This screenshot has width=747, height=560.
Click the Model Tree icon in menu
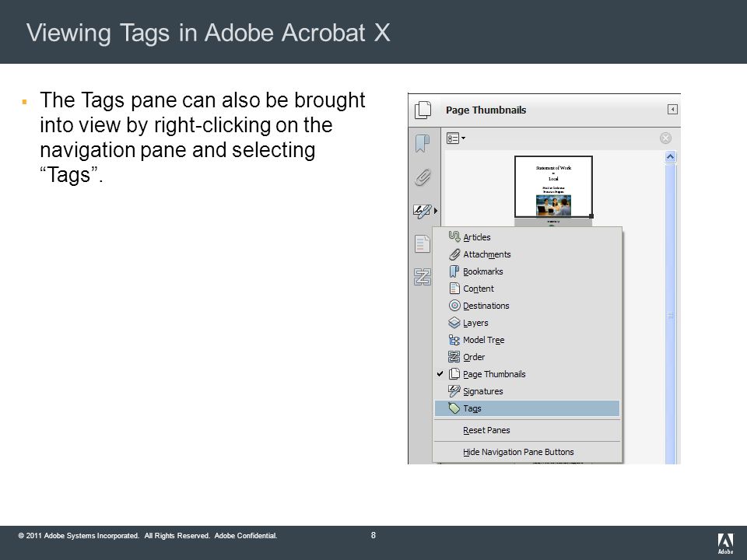click(x=454, y=340)
